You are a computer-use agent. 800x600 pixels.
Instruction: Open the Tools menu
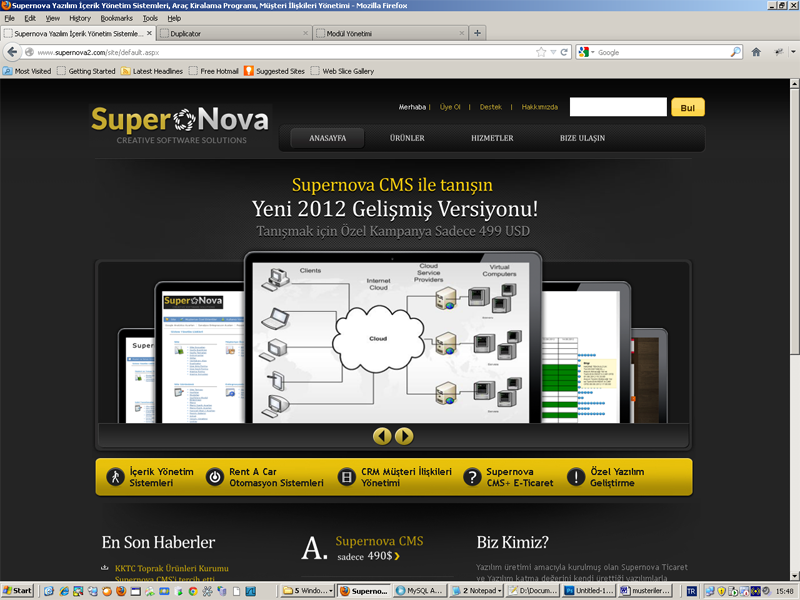(x=150, y=18)
